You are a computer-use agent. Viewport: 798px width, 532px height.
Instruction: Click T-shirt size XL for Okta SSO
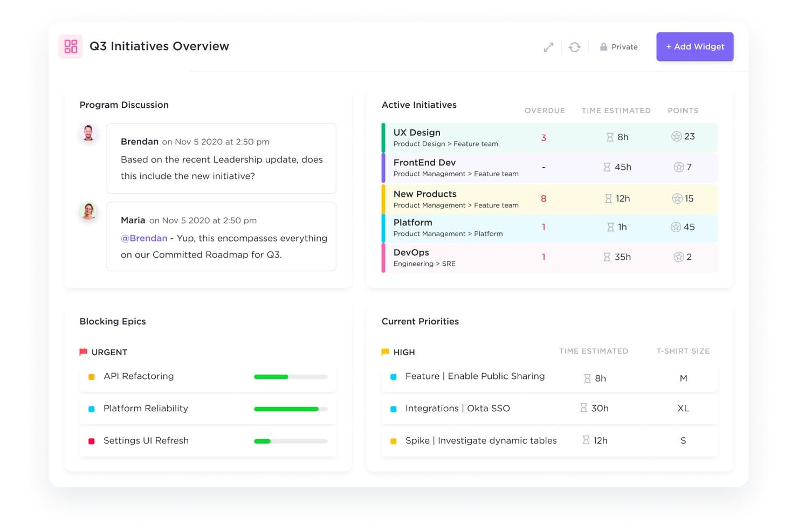pos(683,409)
